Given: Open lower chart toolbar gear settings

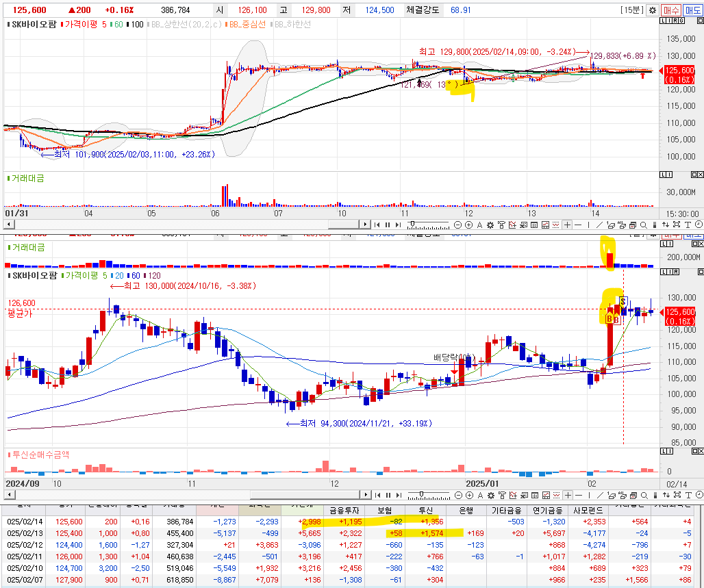Looking at the screenshot, I should coord(491,495).
